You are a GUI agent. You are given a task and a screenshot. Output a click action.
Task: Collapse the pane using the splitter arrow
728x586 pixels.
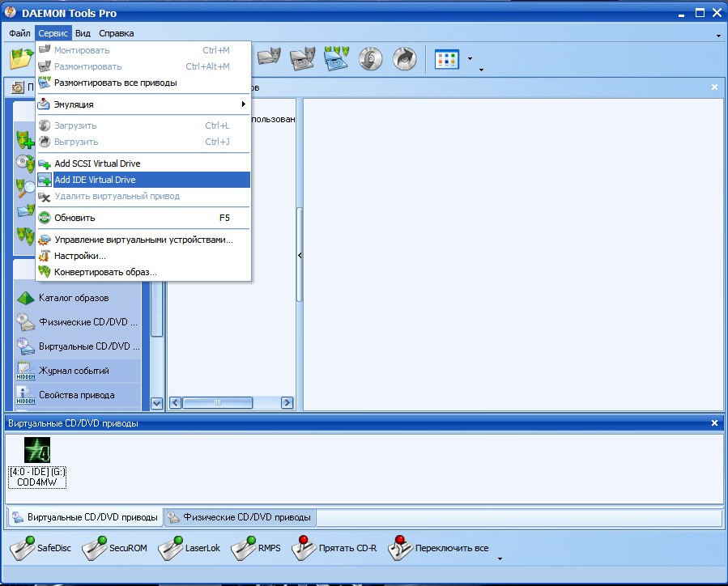(300, 255)
